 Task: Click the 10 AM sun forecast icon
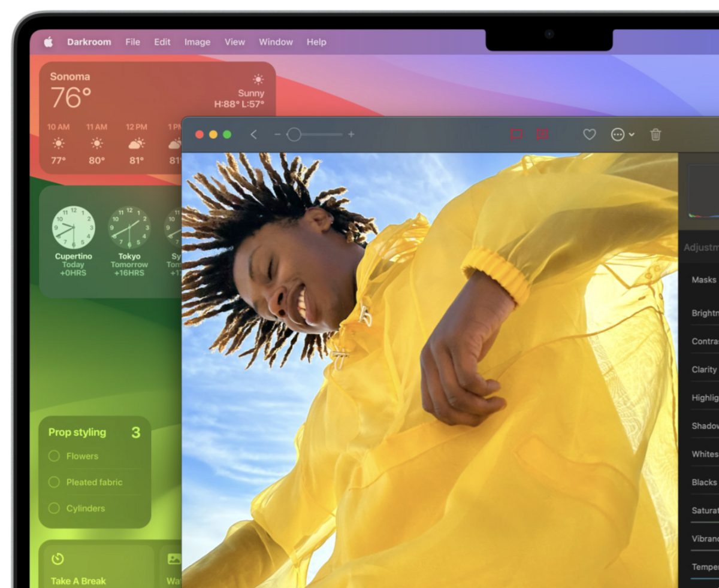[59, 143]
